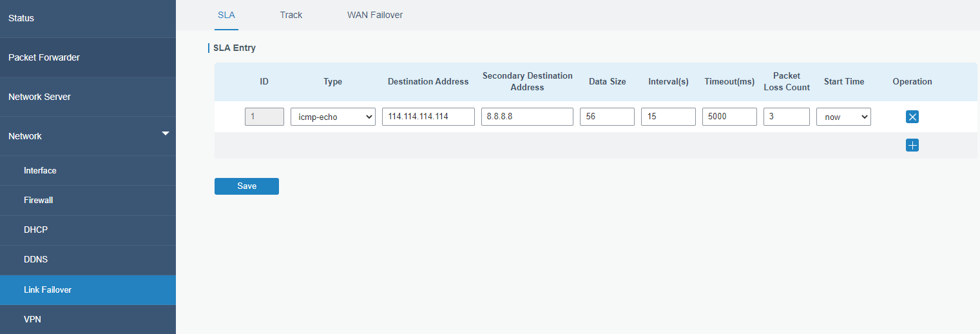This screenshot has height=334, width=980.
Task: Go to Interface settings
Action: [x=40, y=171]
